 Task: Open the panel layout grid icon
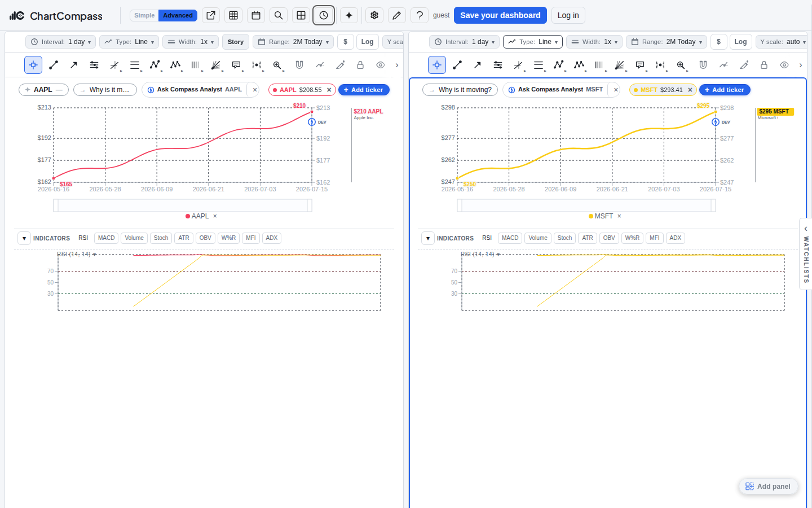click(301, 15)
